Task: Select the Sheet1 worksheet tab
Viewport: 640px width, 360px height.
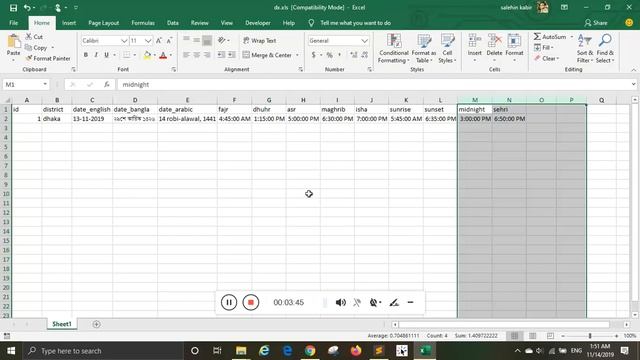Action: pos(62,324)
